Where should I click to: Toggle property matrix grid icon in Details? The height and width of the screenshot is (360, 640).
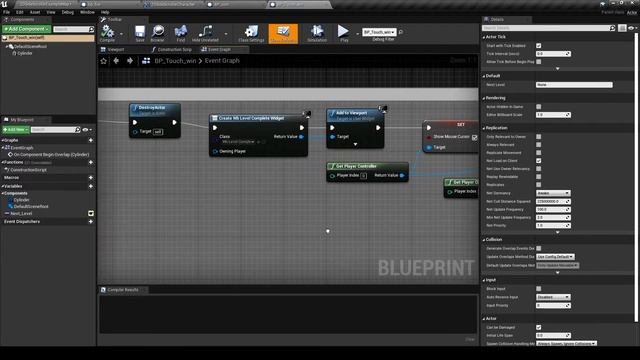click(622, 28)
